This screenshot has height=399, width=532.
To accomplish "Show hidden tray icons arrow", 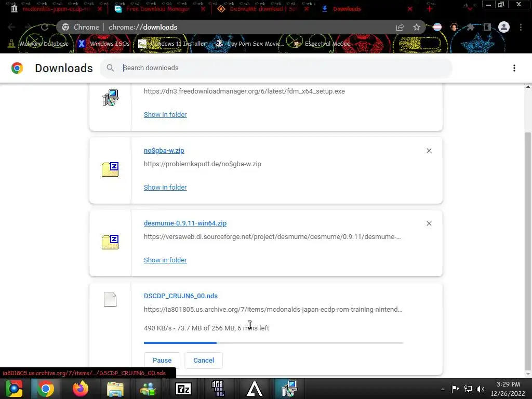I will click(x=443, y=389).
